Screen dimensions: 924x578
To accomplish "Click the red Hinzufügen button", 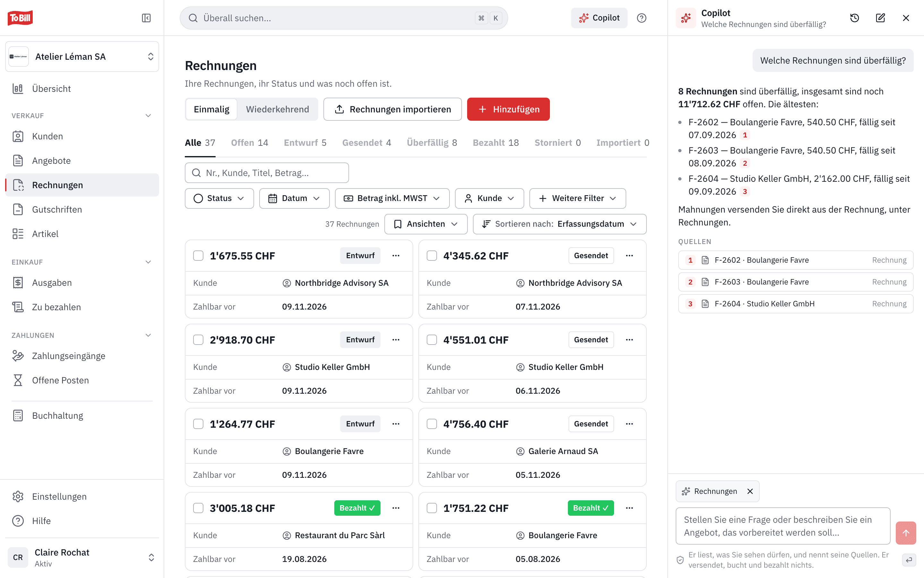I will [x=508, y=109].
